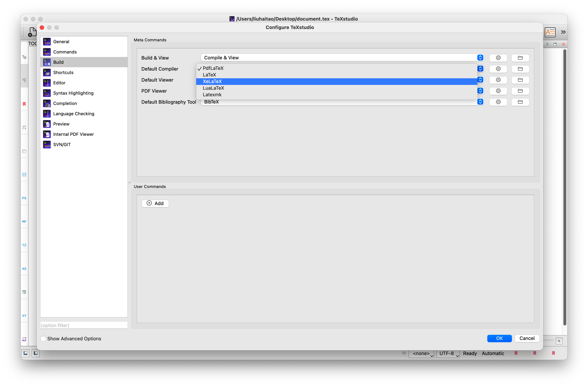The width and height of the screenshot is (588, 387).
Task: Click the Ready status text
Action: [470, 354]
